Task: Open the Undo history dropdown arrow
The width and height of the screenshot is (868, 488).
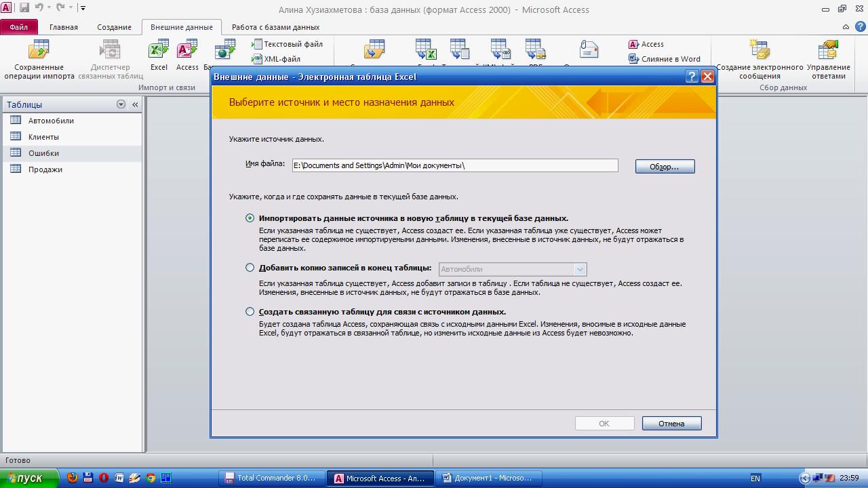Action: (x=49, y=8)
